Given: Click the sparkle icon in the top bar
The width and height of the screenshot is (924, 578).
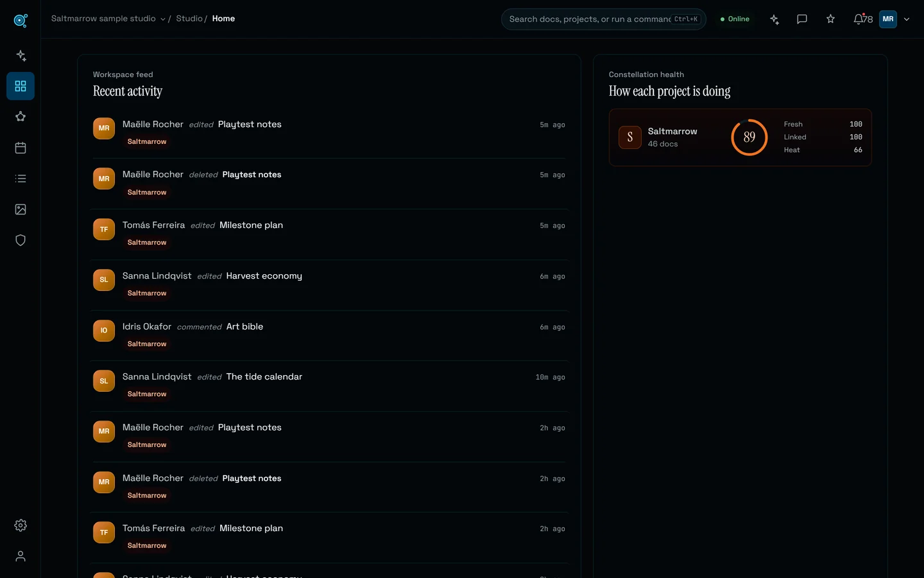Looking at the screenshot, I should point(774,19).
